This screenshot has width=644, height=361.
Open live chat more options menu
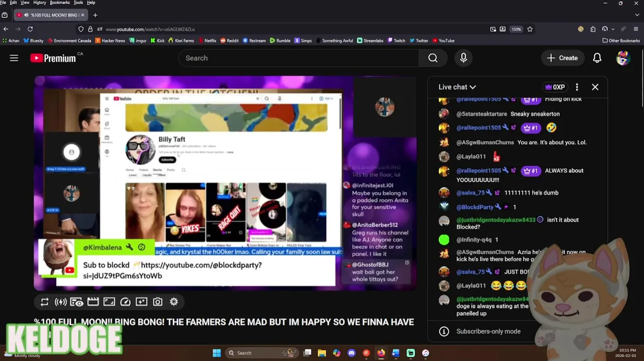577,87
